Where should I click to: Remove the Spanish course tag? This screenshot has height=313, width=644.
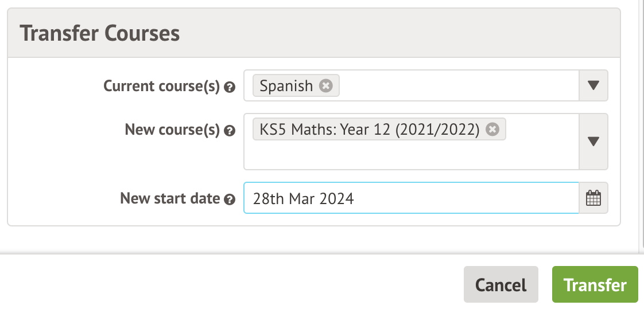[325, 86]
